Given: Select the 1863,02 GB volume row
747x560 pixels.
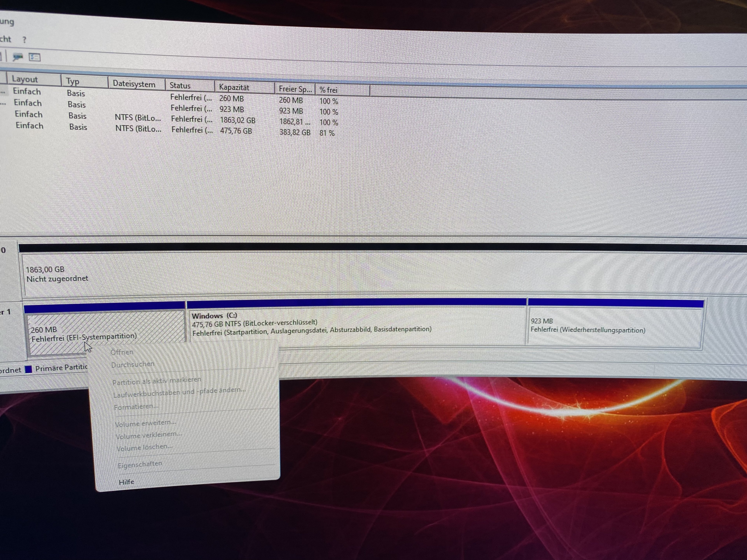Looking at the screenshot, I should (x=238, y=120).
